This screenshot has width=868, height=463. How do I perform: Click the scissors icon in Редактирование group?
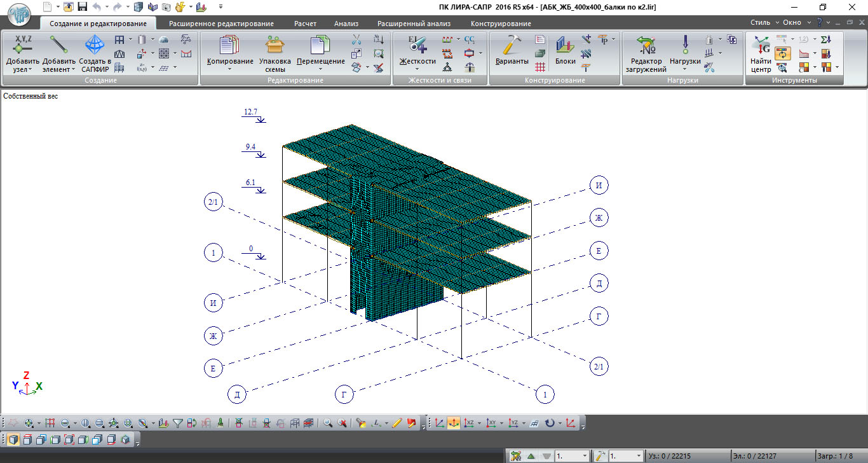356,39
